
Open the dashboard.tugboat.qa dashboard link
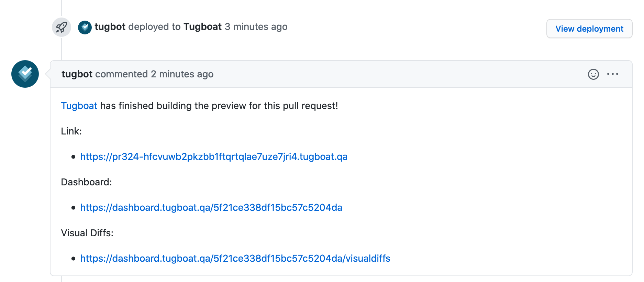pyautogui.click(x=211, y=207)
